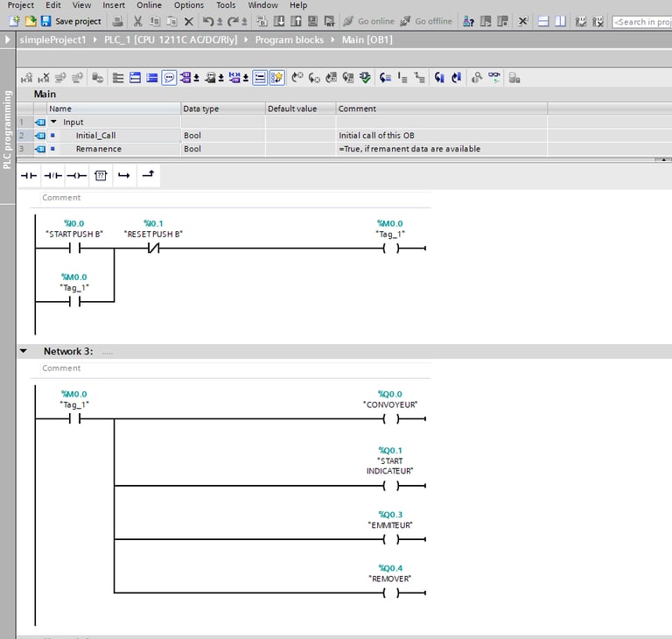Open the Options menu
Image resolution: width=672 pixels, height=639 pixels.
point(188,5)
